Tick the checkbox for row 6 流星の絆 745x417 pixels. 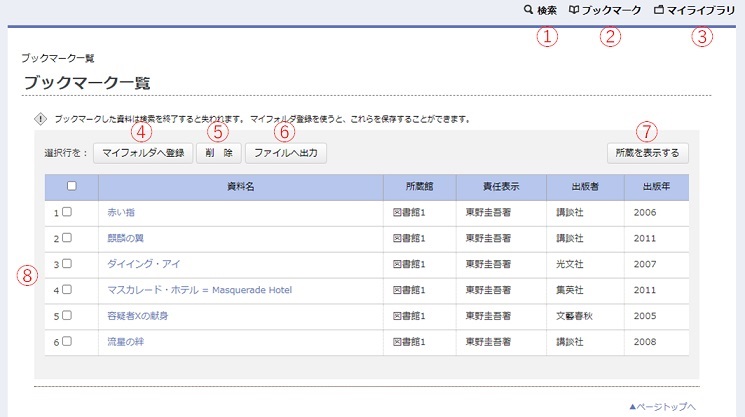pos(67,342)
